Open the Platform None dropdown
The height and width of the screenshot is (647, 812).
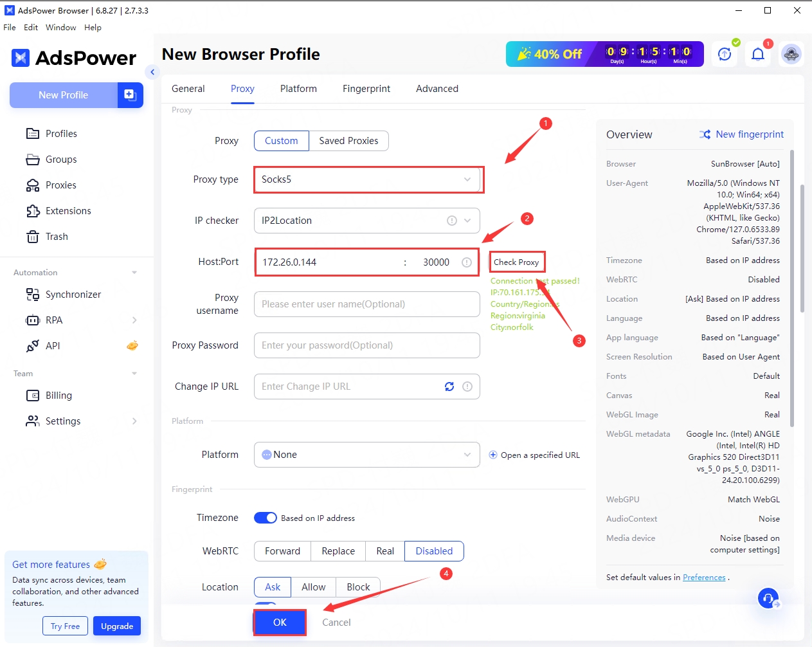[367, 455]
